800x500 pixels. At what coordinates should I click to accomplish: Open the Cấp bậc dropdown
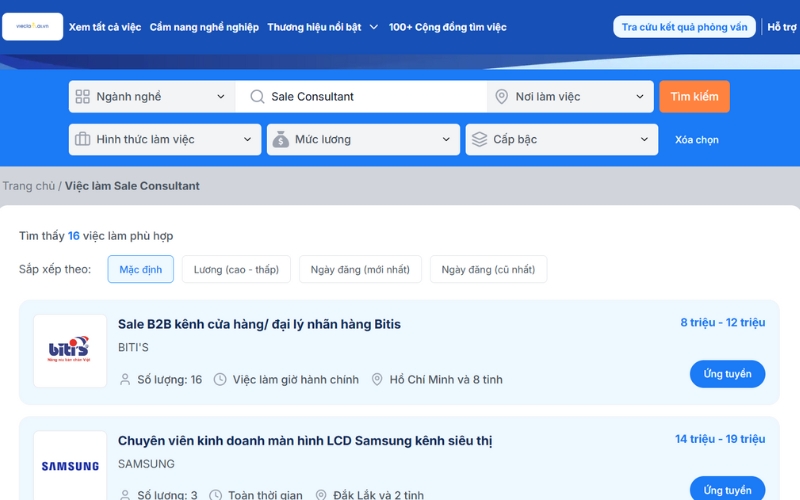(x=562, y=139)
